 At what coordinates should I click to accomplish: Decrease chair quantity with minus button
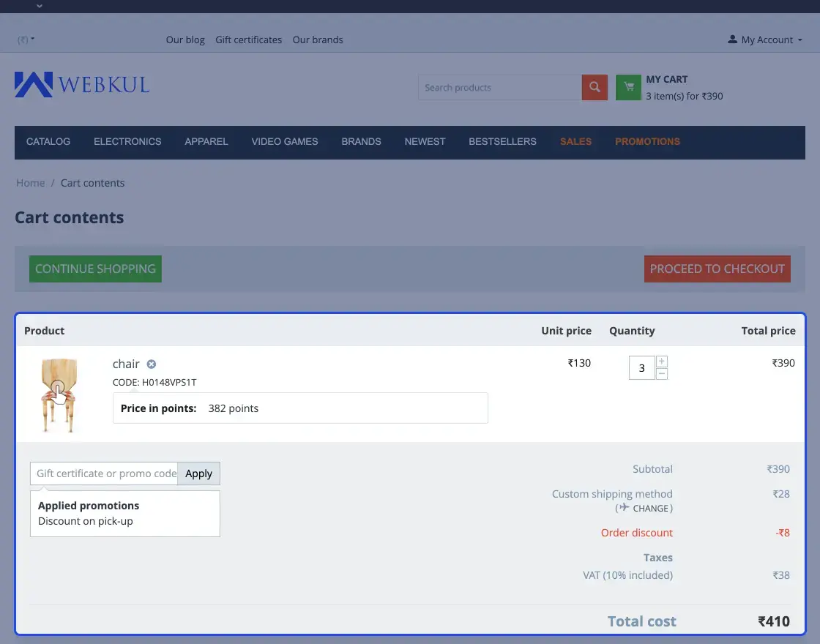(x=662, y=374)
